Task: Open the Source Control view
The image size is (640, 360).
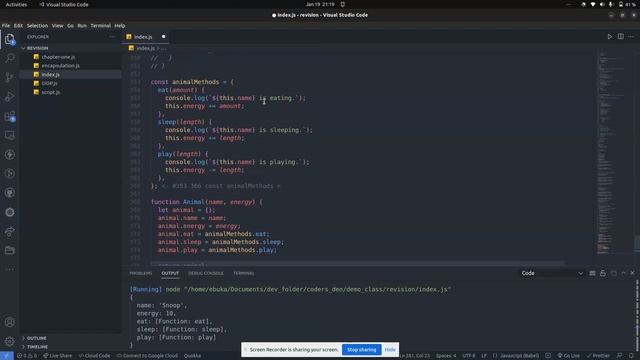Action: click(9, 77)
